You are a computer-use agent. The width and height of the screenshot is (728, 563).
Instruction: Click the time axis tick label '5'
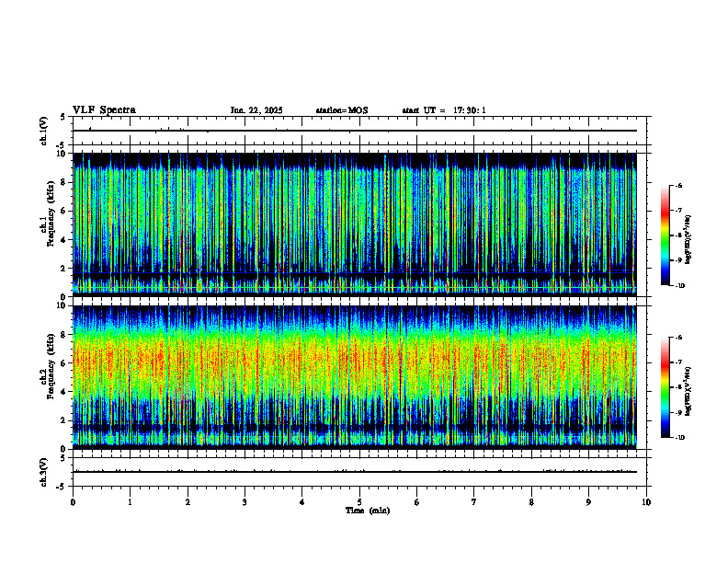click(x=359, y=502)
